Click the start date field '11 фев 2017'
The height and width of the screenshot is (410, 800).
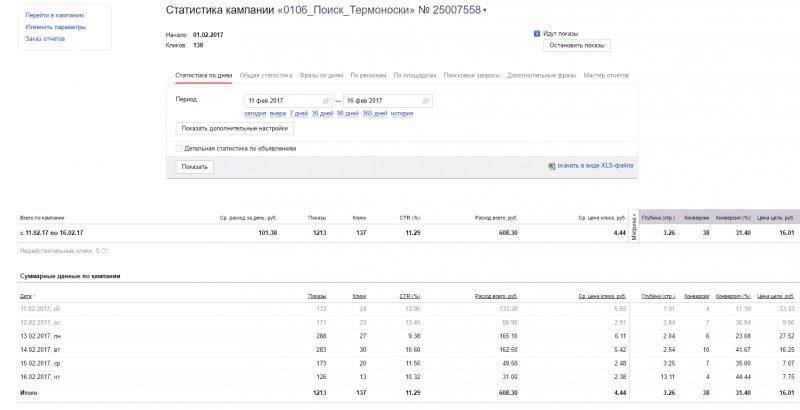click(282, 101)
